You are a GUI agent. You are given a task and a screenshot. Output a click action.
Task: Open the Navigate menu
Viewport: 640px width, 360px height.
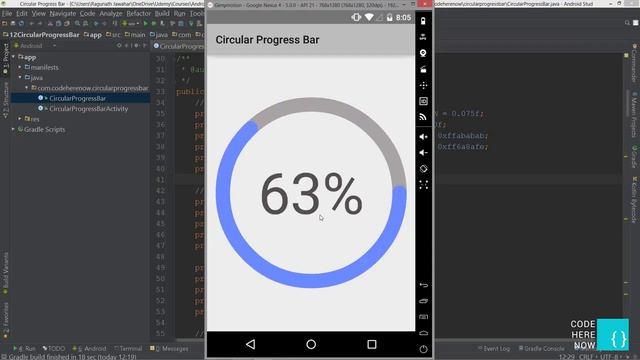(63, 13)
